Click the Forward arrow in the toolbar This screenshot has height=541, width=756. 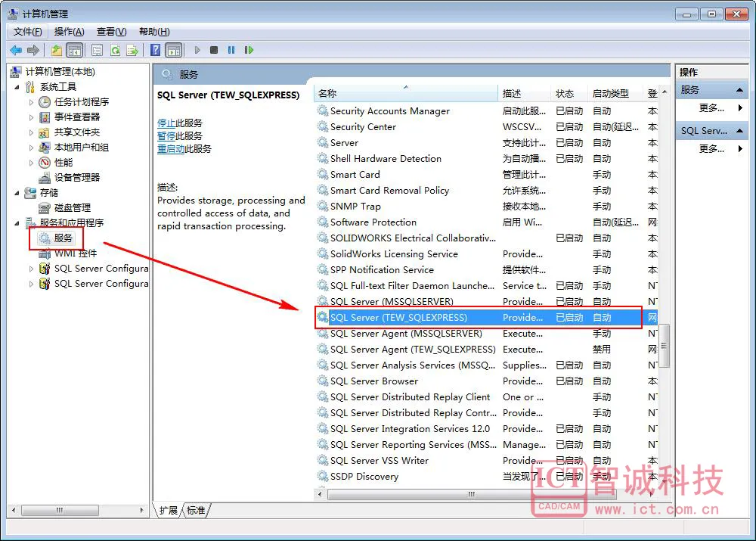(x=33, y=50)
